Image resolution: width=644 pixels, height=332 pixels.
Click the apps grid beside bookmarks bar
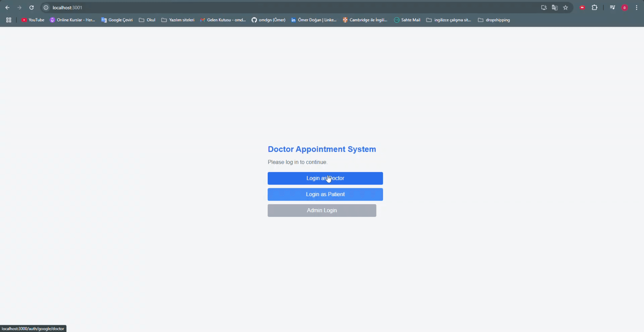(8, 20)
